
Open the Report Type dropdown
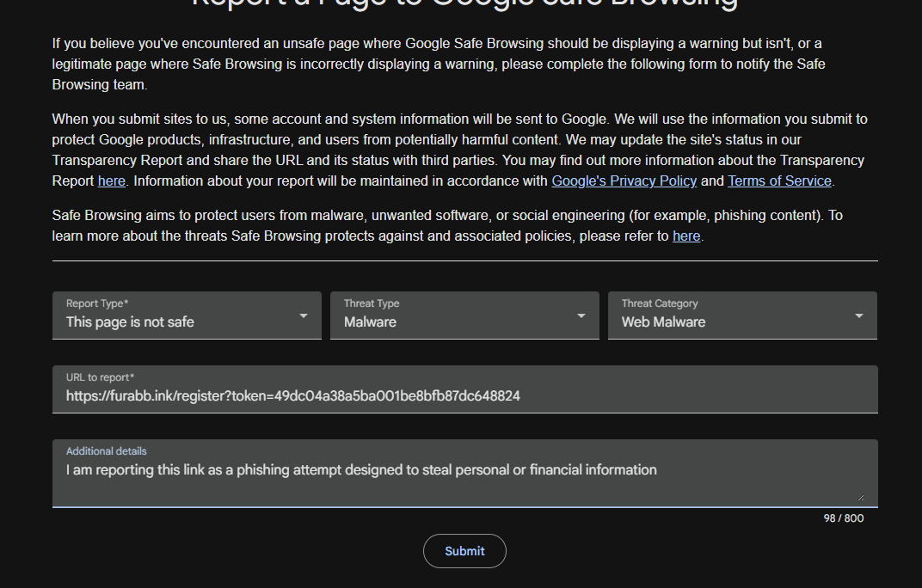(187, 315)
